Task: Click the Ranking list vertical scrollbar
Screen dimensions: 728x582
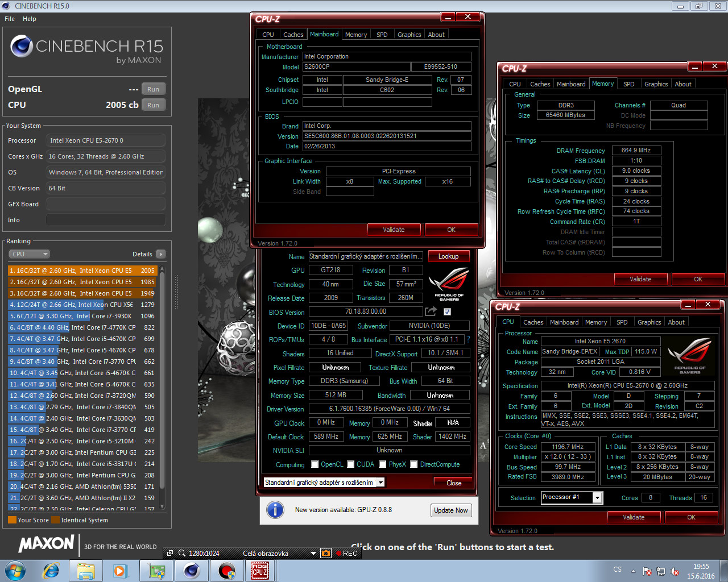Action: coord(162,386)
